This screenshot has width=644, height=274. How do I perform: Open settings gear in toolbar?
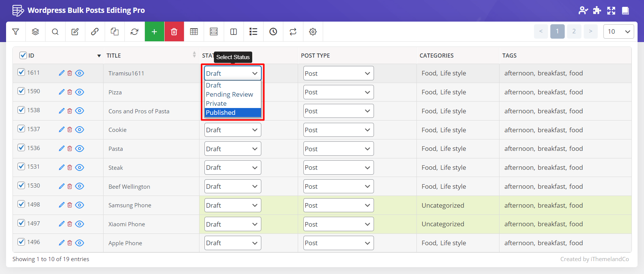click(x=313, y=32)
